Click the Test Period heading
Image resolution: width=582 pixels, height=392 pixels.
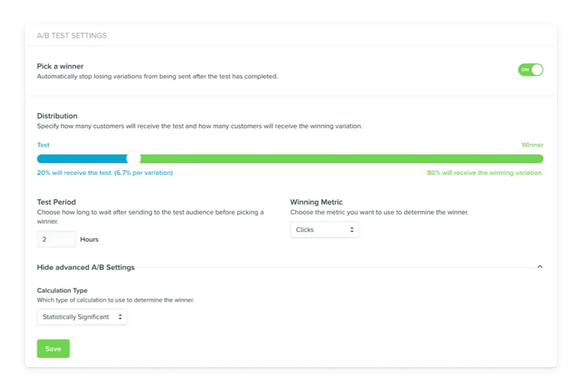tap(57, 202)
